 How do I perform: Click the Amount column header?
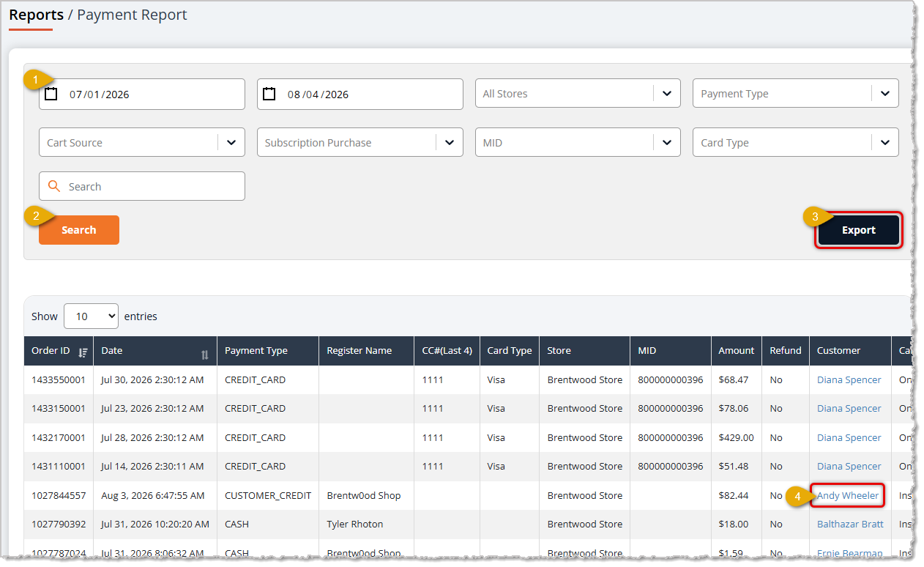click(737, 351)
